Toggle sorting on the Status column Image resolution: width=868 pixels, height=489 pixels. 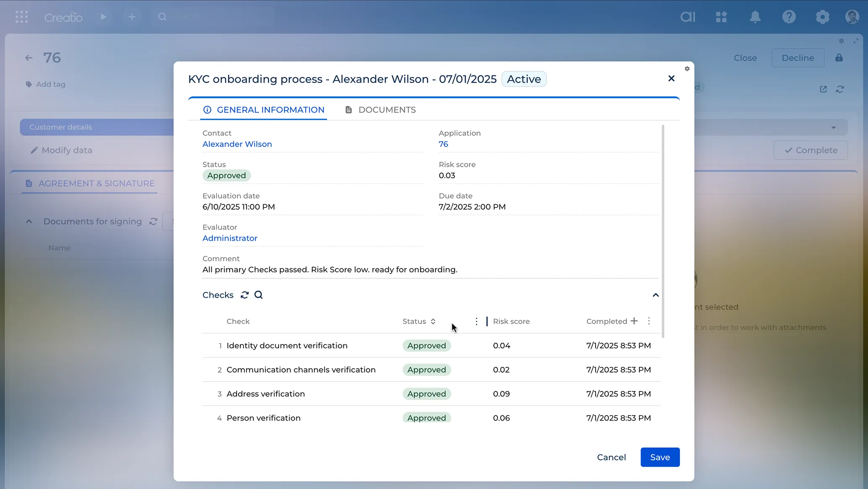434,321
